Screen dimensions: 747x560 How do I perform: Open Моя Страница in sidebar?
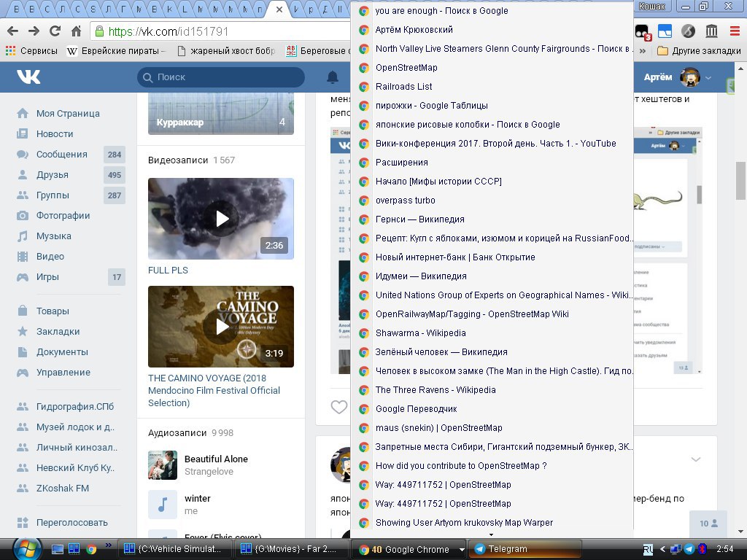click(68, 113)
